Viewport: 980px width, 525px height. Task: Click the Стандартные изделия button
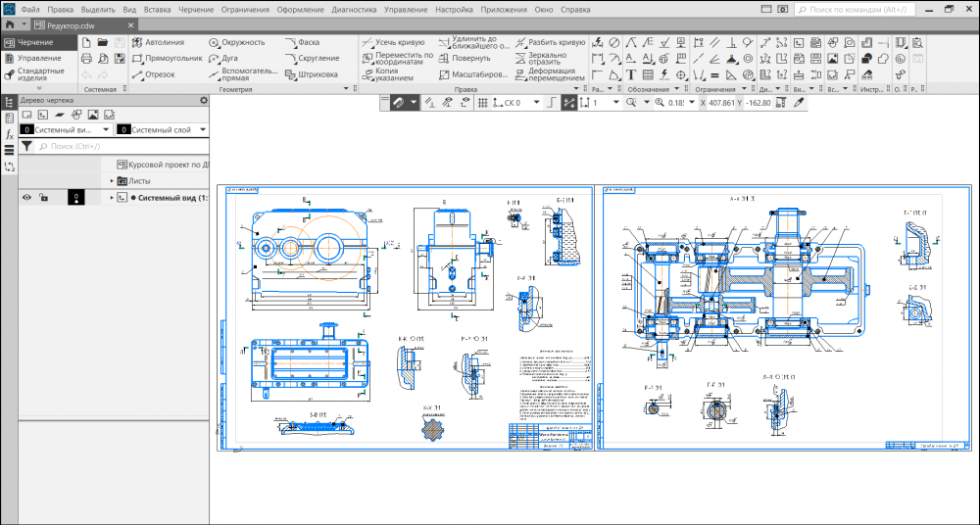[x=39, y=75]
